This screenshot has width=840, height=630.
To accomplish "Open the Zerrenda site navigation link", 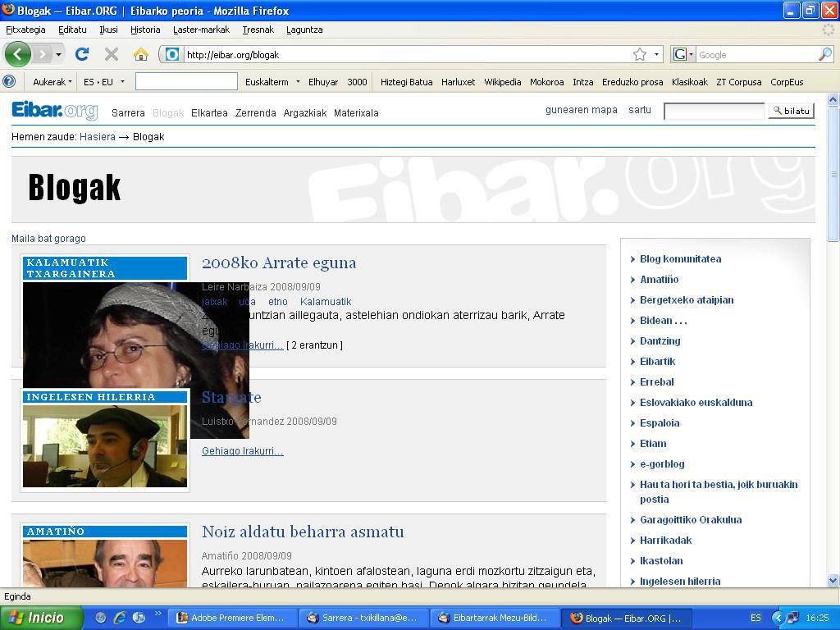I will point(256,113).
